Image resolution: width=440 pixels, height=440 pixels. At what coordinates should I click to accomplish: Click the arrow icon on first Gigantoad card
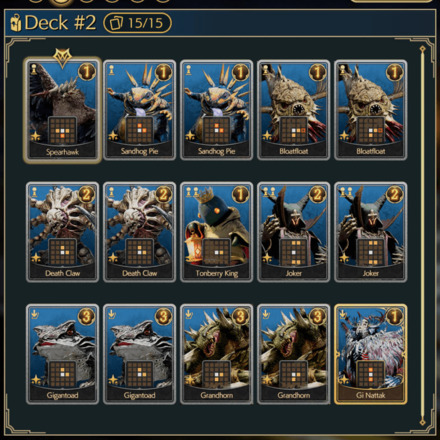point(35,314)
